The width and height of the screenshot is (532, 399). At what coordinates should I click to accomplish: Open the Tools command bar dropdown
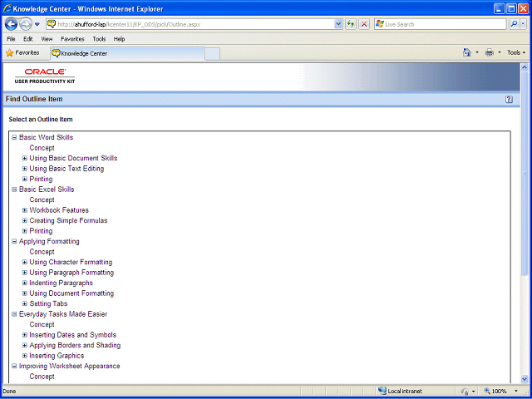[x=516, y=52]
